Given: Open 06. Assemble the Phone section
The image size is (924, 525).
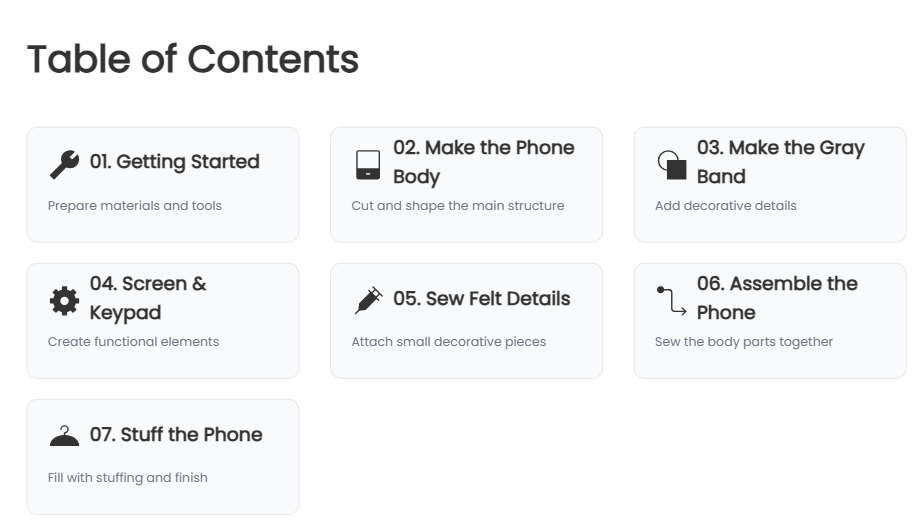Looking at the screenshot, I should coord(777,298).
